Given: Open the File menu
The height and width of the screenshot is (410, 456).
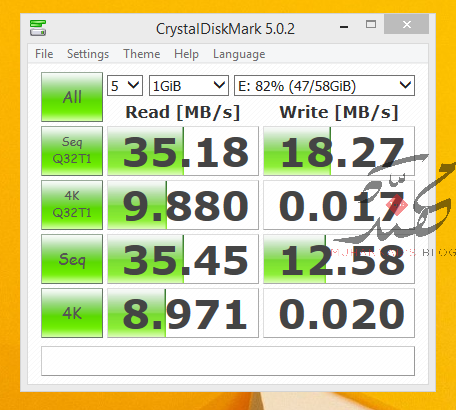Looking at the screenshot, I should pyautogui.click(x=44, y=54).
